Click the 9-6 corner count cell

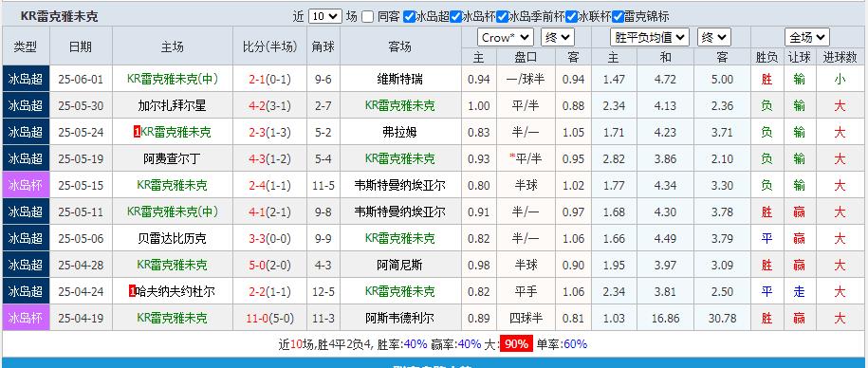point(323,79)
